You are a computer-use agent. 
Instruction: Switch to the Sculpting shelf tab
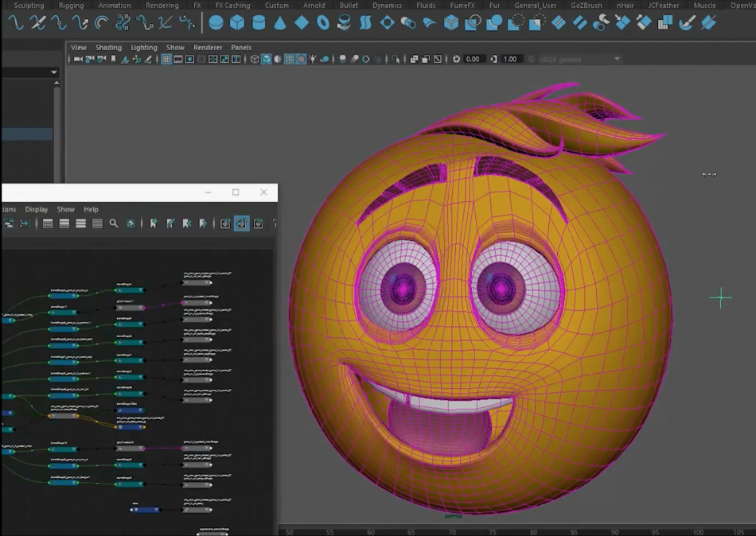point(29,6)
